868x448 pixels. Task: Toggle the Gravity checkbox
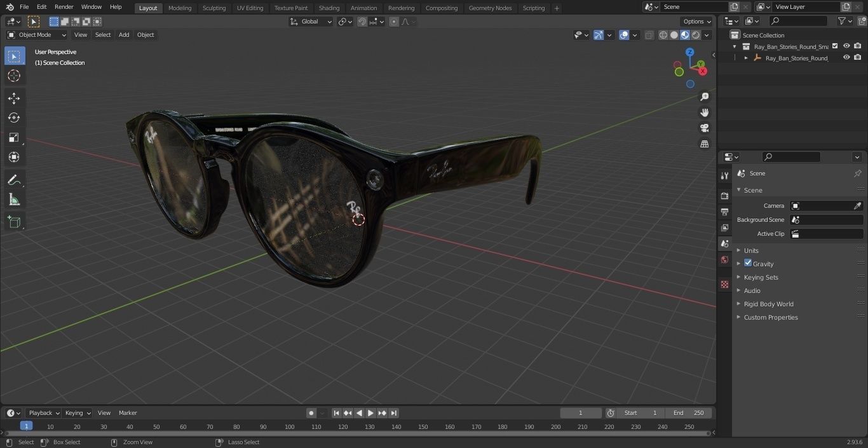click(x=748, y=263)
